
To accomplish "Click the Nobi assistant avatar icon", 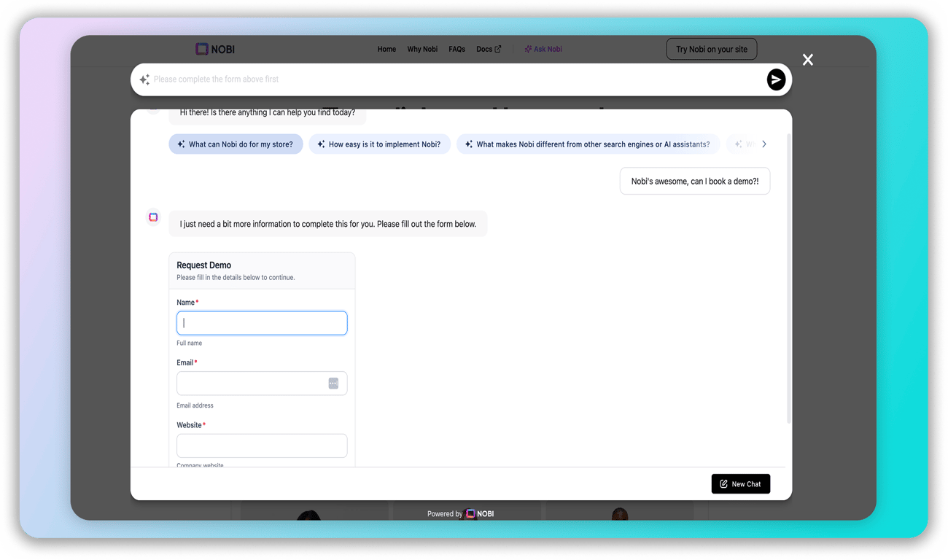I will pos(153,217).
